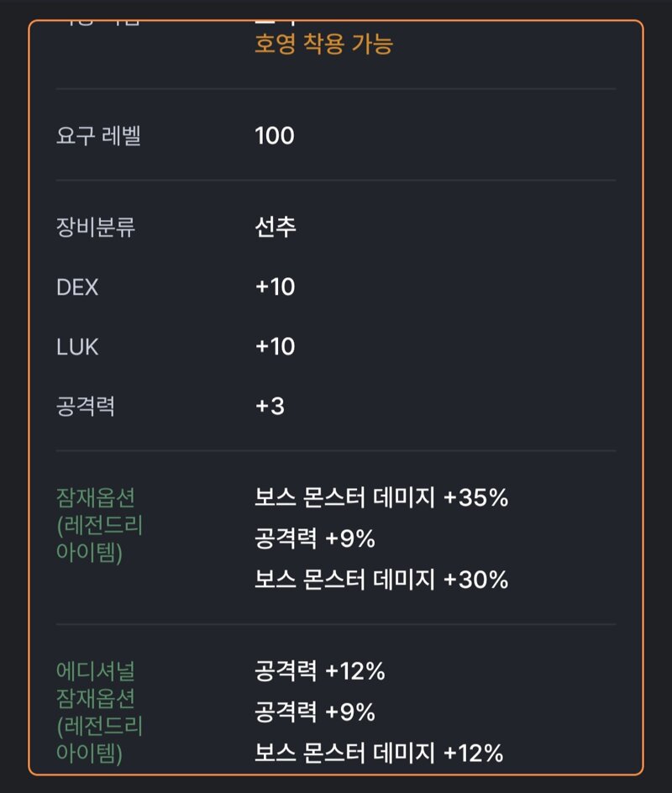Click the required level value 100
This screenshot has height=793, width=672.
point(275,135)
